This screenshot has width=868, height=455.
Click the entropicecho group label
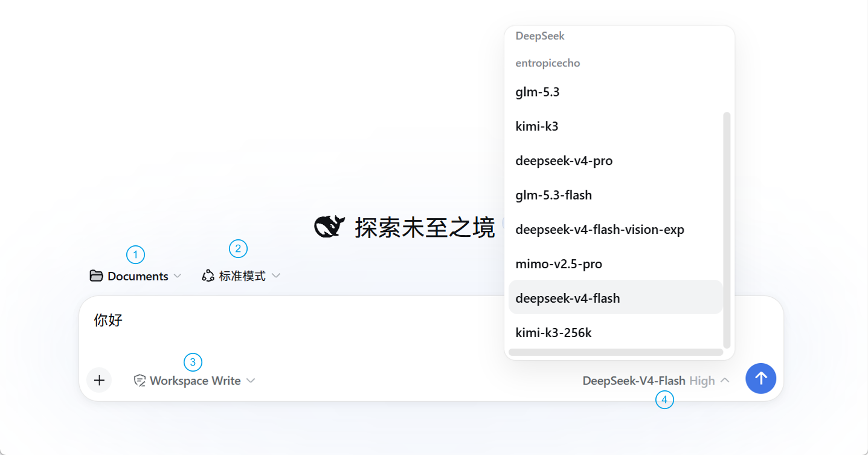[x=548, y=63]
